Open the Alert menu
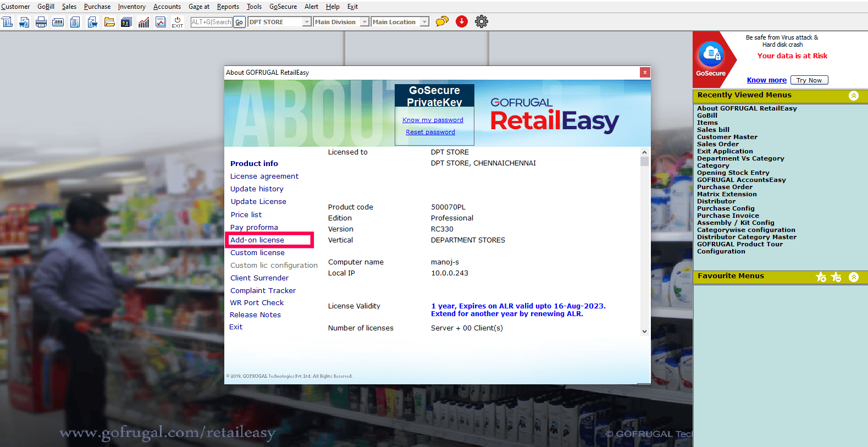The width and height of the screenshot is (868, 447). coord(312,7)
